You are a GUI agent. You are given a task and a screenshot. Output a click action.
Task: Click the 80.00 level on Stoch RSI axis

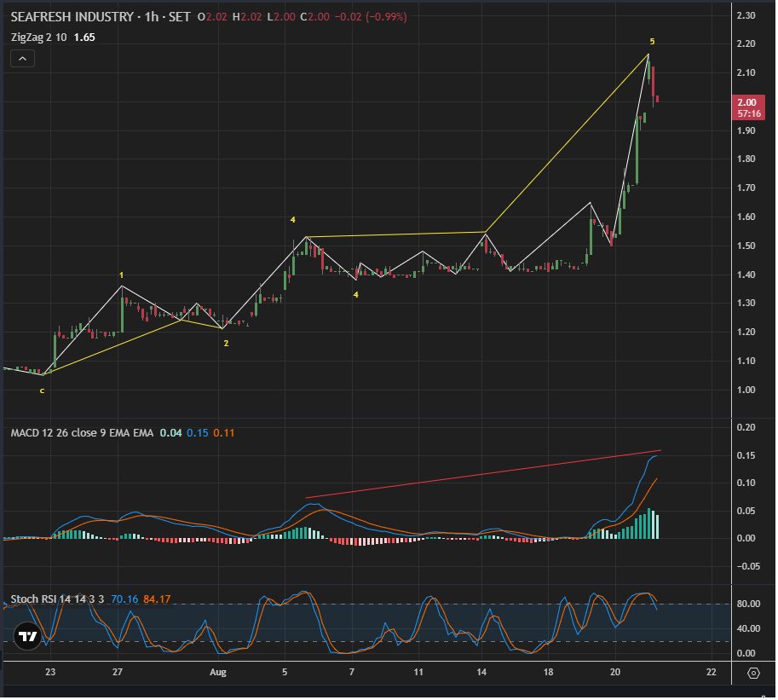click(750, 605)
